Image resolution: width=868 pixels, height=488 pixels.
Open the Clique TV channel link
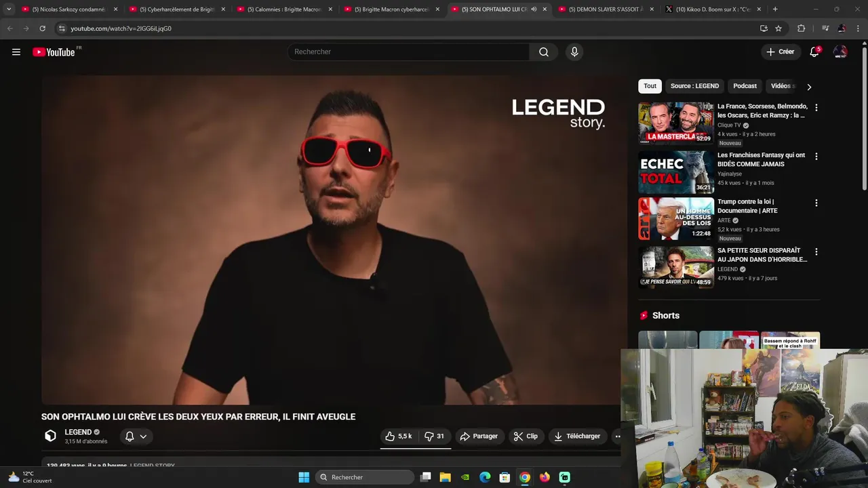(x=729, y=125)
